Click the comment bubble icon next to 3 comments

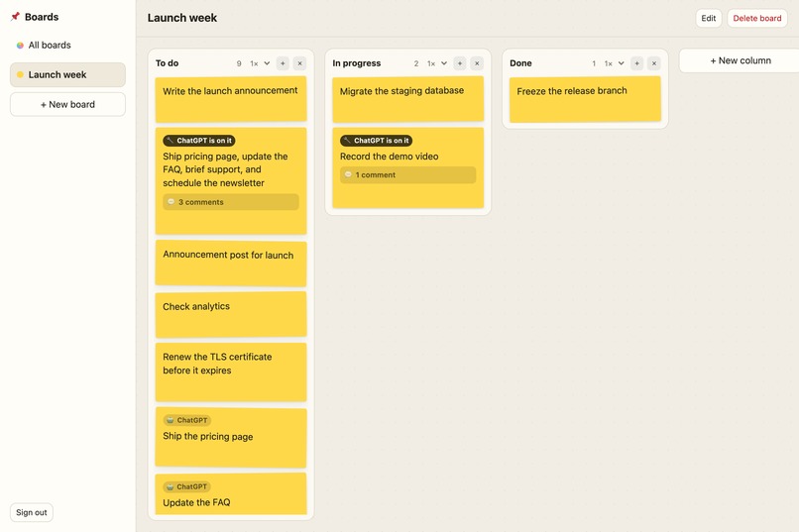click(x=171, y=202)
